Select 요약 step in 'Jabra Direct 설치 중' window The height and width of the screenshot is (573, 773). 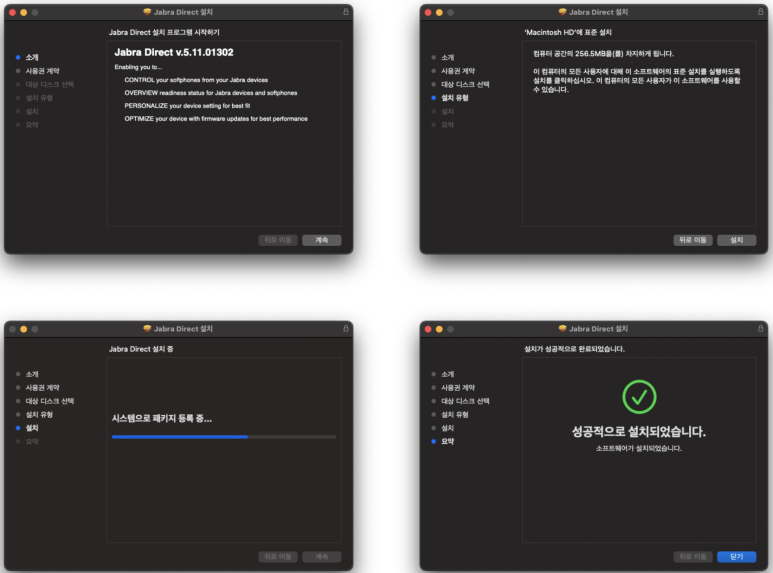tap(32, 441)
